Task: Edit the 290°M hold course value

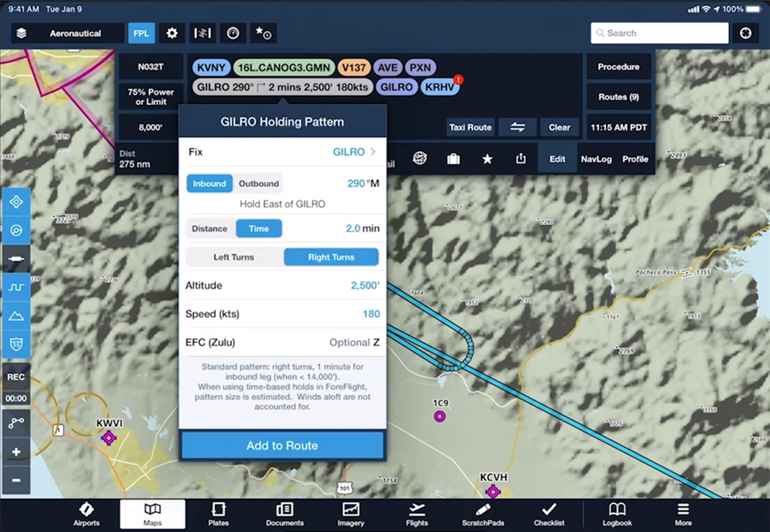Action: pos(363,183)
